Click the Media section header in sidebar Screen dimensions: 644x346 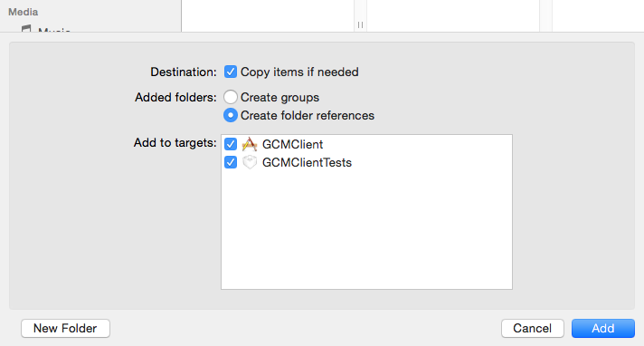click(24, 12)
